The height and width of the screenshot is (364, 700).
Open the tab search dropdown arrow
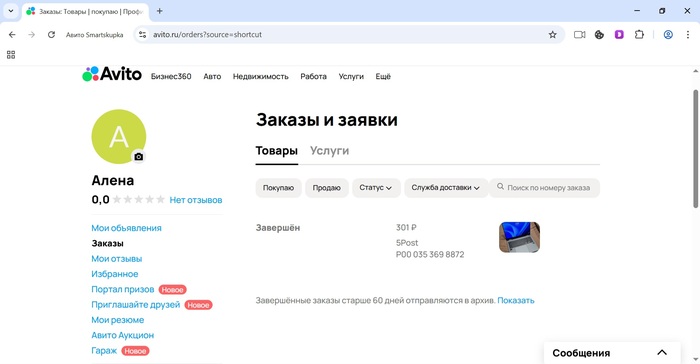11,11
